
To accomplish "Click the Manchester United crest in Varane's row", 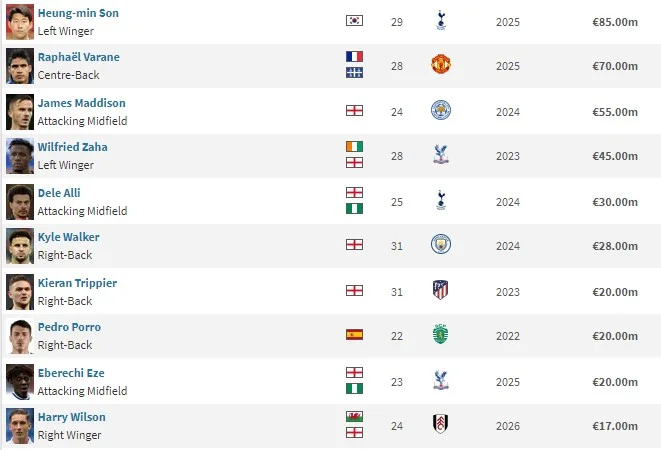I will point(441,65).
